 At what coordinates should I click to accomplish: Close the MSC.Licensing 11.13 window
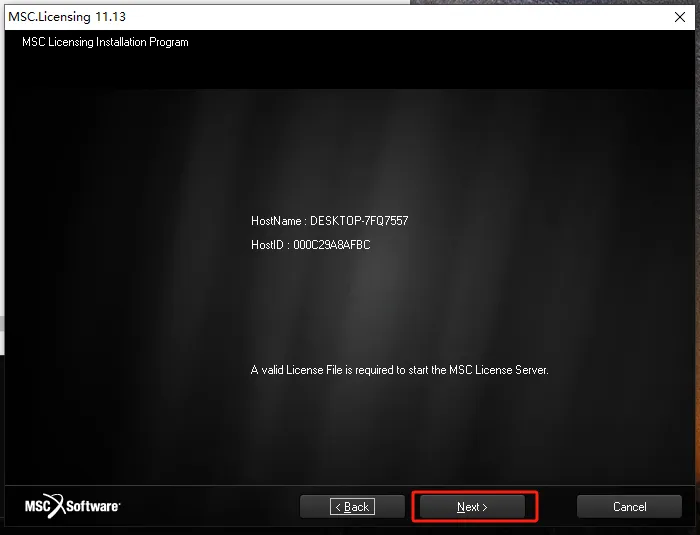tap(679, 17)
